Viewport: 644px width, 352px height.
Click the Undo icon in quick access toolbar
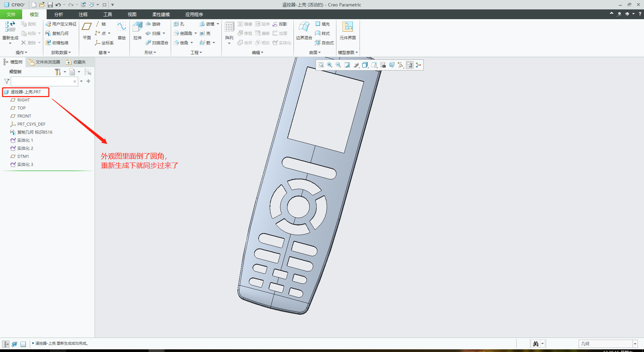tap(58, 5)
